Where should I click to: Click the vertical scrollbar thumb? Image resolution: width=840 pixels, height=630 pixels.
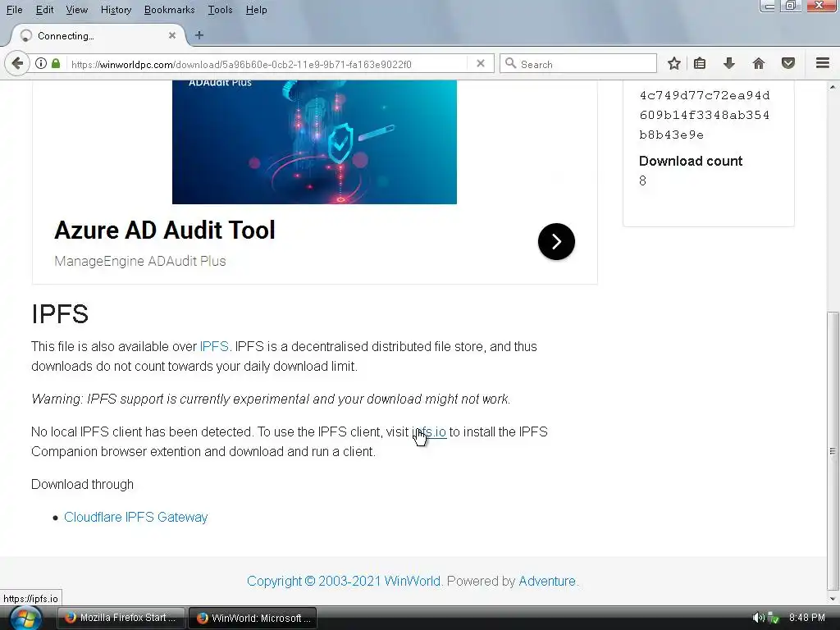pyautogui.click(x=833, y=451)
